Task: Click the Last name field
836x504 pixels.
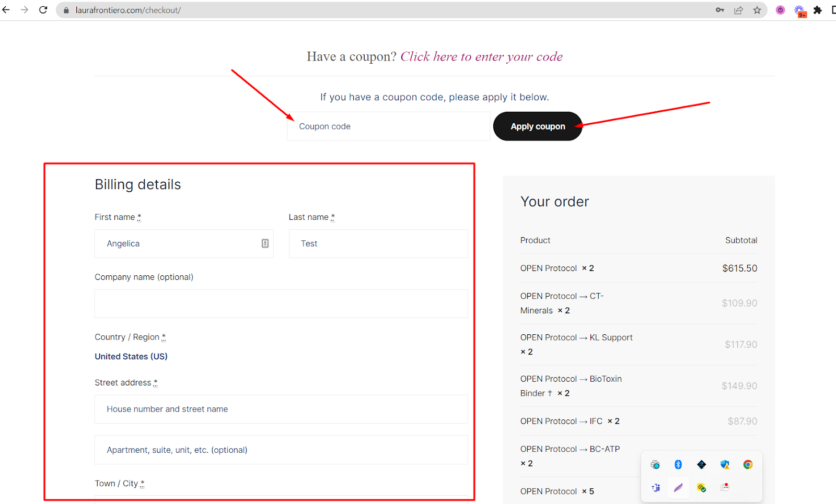Action: click(x=378, y=243)
